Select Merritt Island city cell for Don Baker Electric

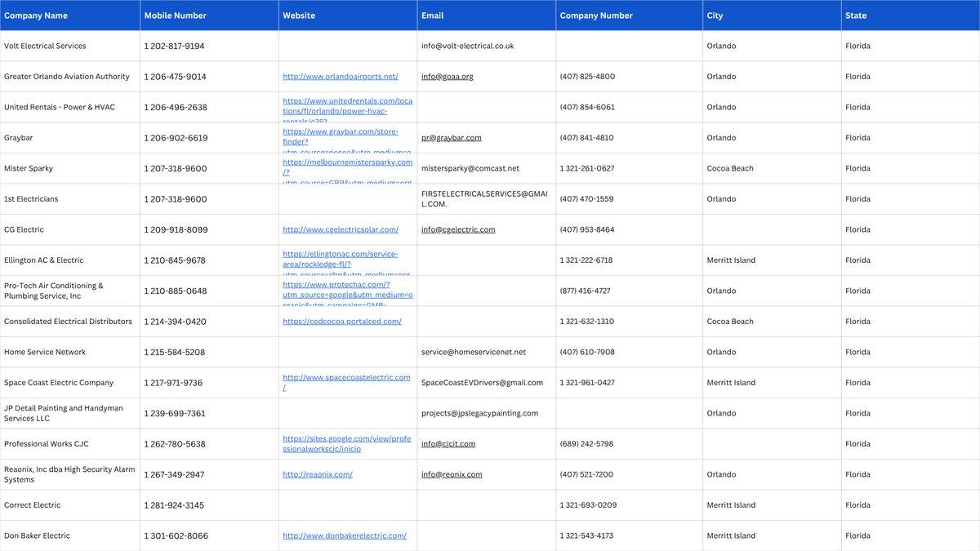pyautogui.click(x=773, y=535)
